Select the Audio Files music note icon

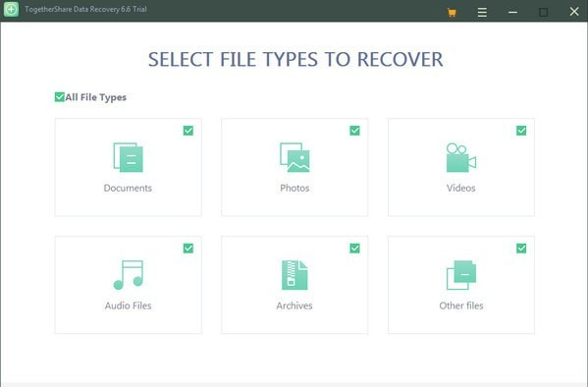(x=129, y=275)
